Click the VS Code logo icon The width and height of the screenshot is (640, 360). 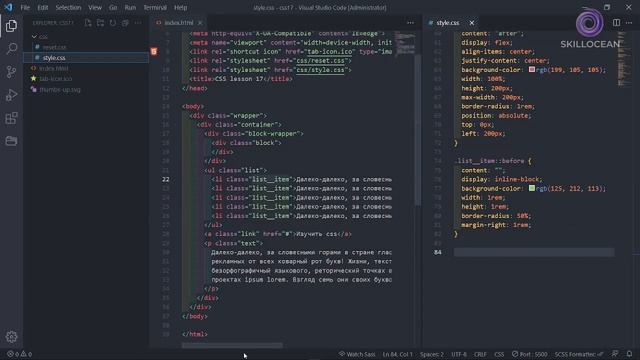(8, 7)
